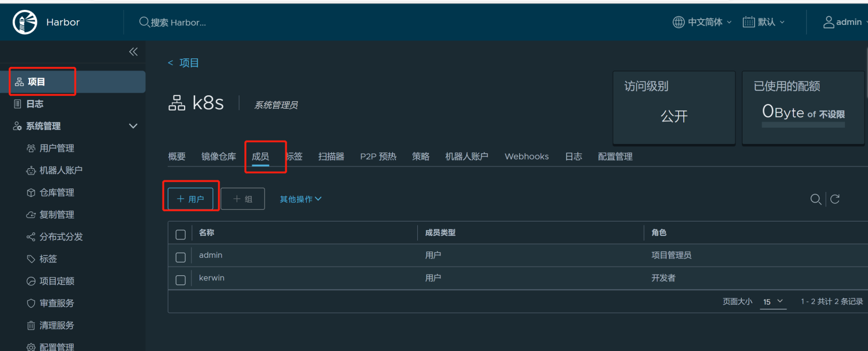Collapse the 系统管理 section chevron

pyautogui.click(x=133, y=126)
